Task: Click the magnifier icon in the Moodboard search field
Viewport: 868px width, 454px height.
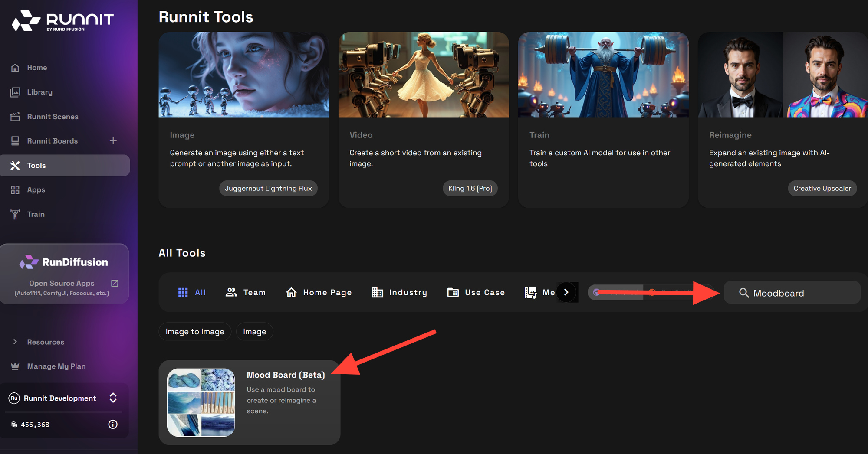Action: tap(744, 293)
